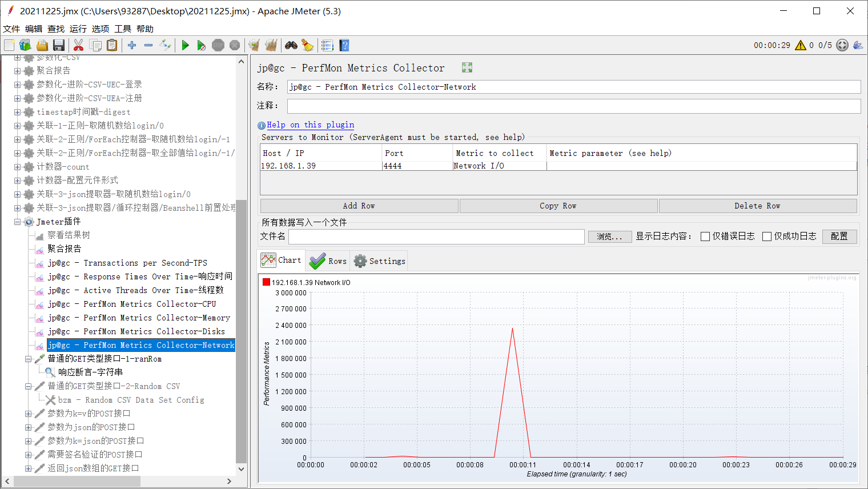Click the Shutdown test icon
The image size is (868, 489).
(235, 45)
